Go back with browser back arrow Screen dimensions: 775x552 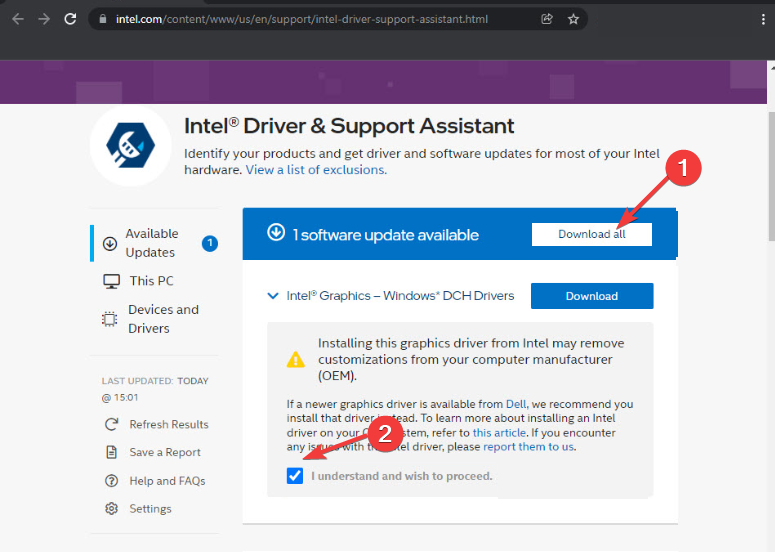[18, 19]
